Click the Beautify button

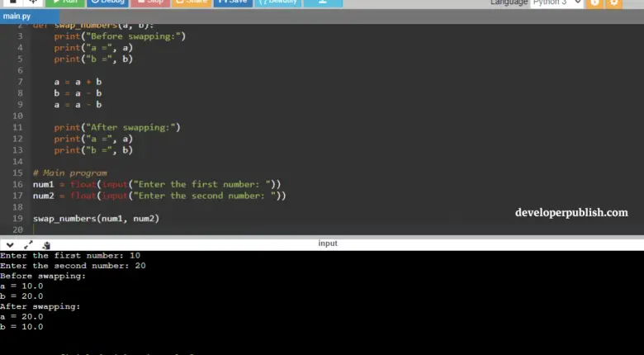[278, 2]
